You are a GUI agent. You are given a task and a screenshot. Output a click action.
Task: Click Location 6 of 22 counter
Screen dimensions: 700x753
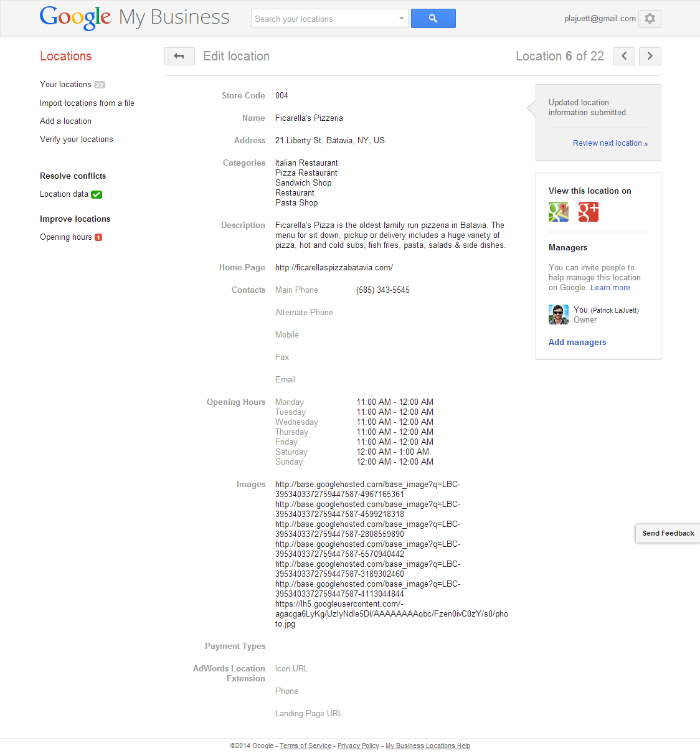pos(560,56)
